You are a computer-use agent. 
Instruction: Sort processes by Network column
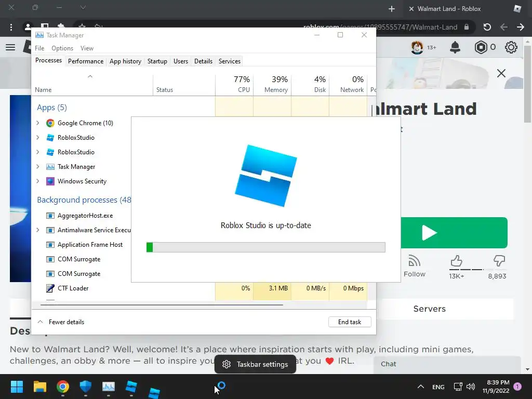(348, 84)
